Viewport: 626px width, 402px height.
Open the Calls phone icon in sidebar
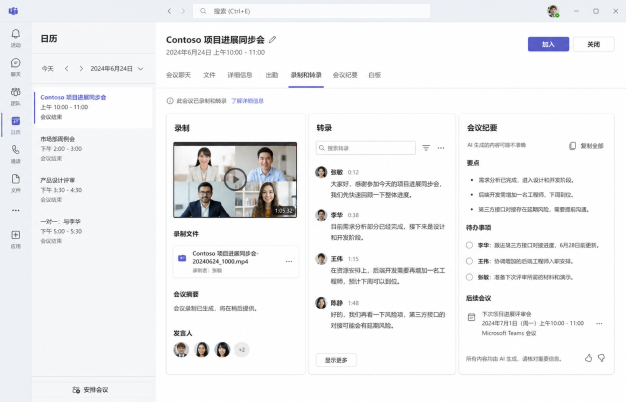(x=16, y=150)
